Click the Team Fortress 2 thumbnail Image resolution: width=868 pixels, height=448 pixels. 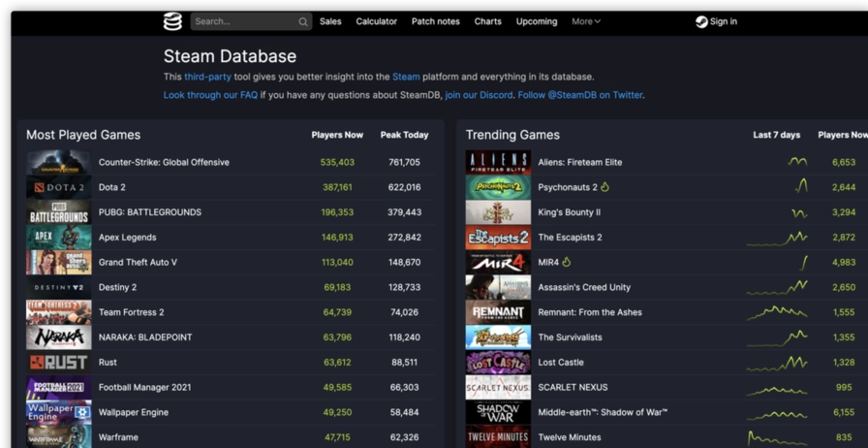pyautogui.click(x=59, y=312)
